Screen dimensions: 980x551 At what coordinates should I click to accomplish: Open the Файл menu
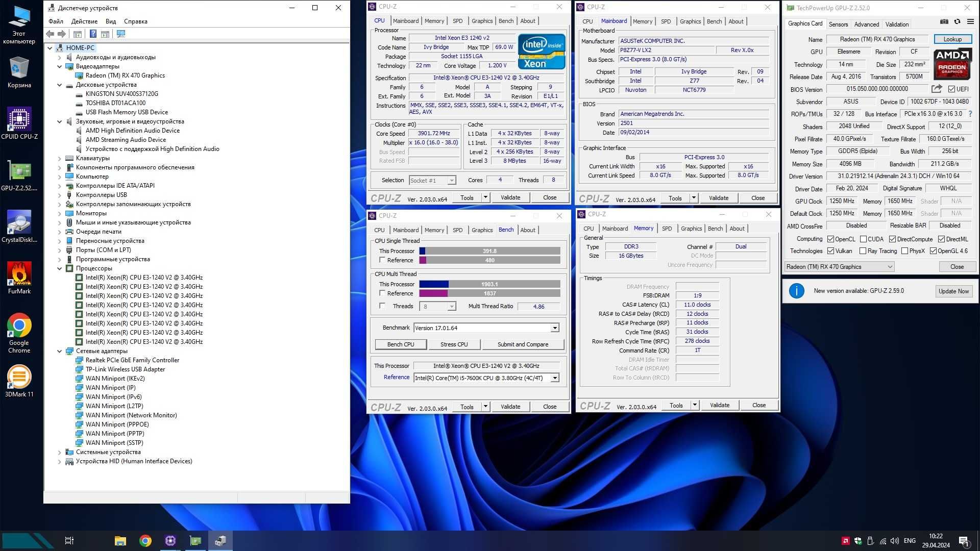pos(56,21)
